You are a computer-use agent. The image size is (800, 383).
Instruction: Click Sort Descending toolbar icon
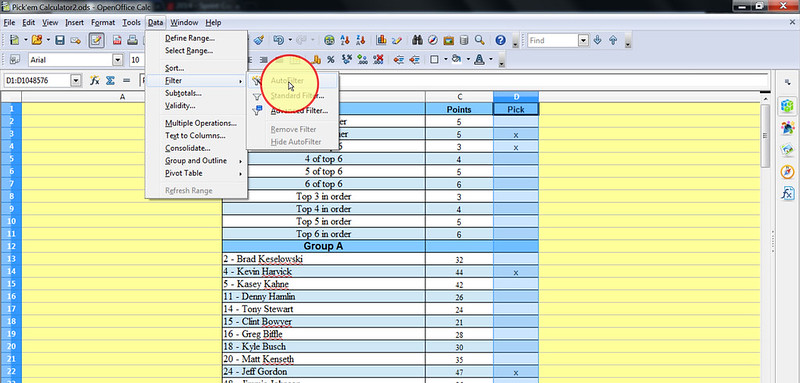click(361, 40)
